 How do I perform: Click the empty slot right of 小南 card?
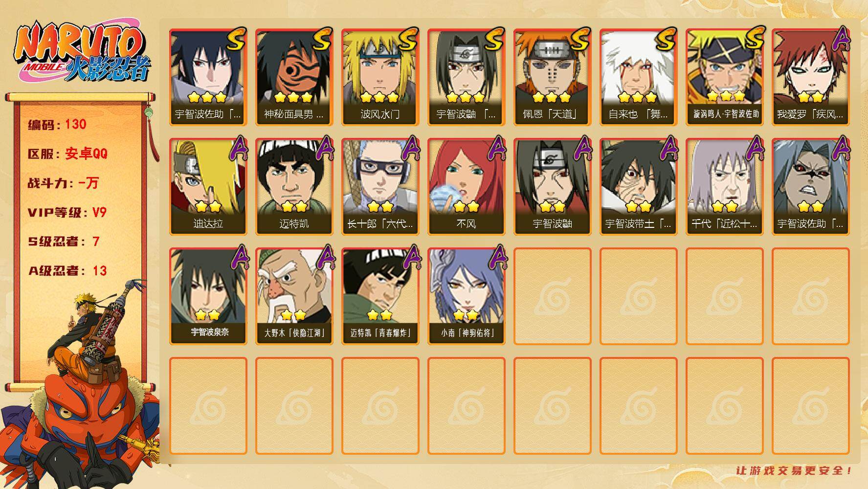click(x=552, y=296)
